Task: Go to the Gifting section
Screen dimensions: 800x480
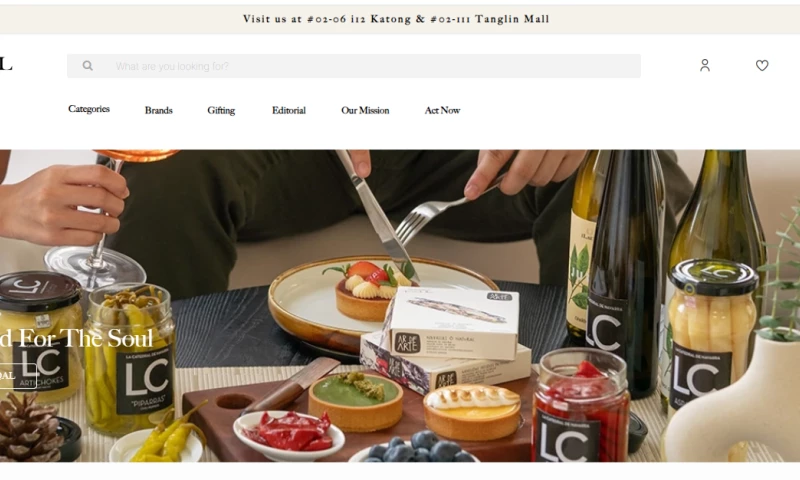Action: 221,110
